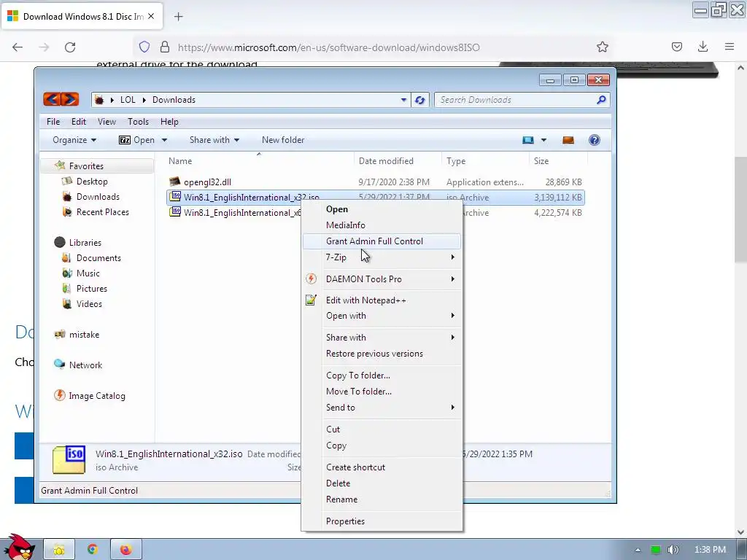
Task: Open the Share with toolbar dropdown
Action: click(x=214, y=140)
